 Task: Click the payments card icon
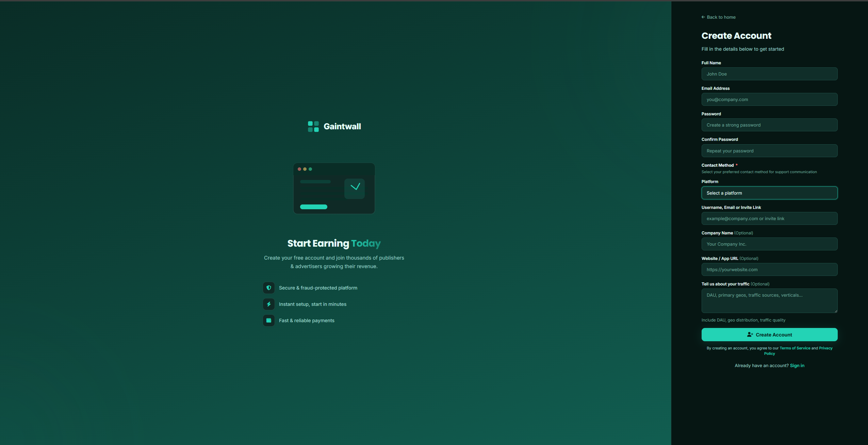pyautogui.click(x=268, y=320)
